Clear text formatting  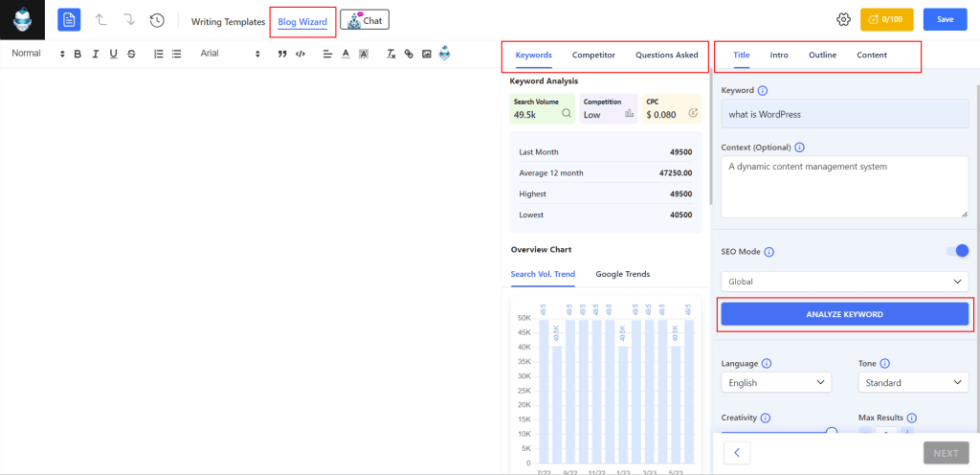tap(391, 55)
